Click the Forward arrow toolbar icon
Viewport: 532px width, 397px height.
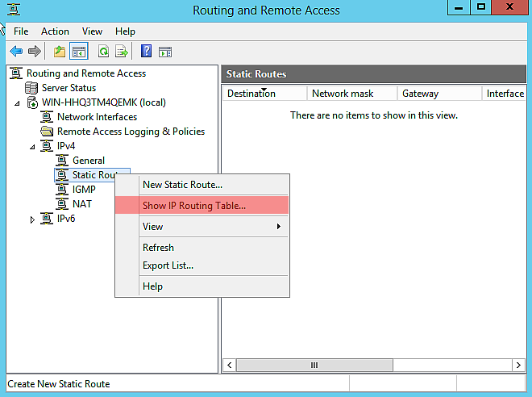(x=34, y=52)
